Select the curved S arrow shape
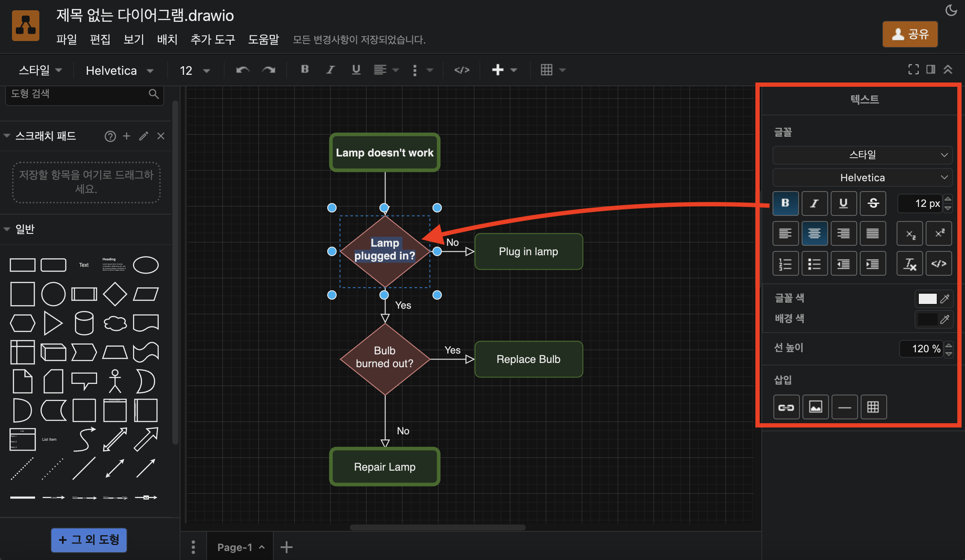This screenshot has height=560, width=965. point(84,439)
